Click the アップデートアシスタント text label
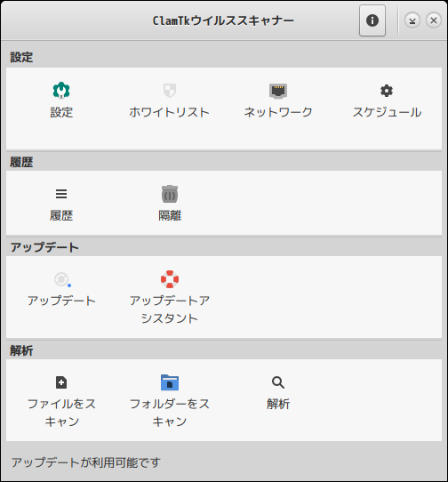Screen dimensions: 448x482 [170, 309]
